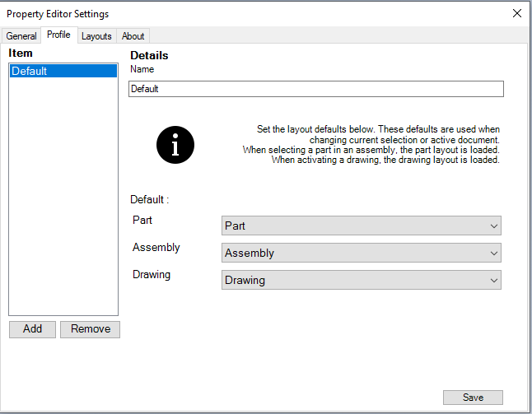Select the Default item in the list
The image size is (532, 414).
tap(63, 71)
